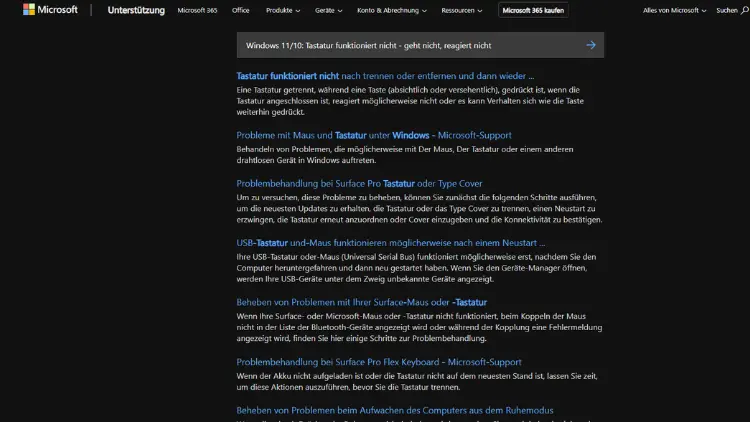Open 'Probleme mit Maus und Tastatur' result
This screenshot has height=422, width=750.
click(376, 135)
